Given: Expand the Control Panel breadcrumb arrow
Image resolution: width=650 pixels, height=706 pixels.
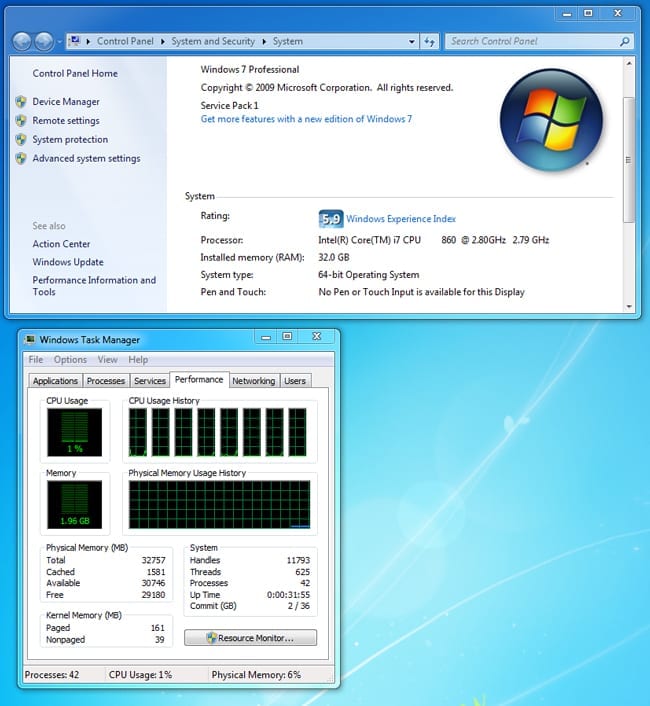Looking at the screenshot, I should 163,42.
